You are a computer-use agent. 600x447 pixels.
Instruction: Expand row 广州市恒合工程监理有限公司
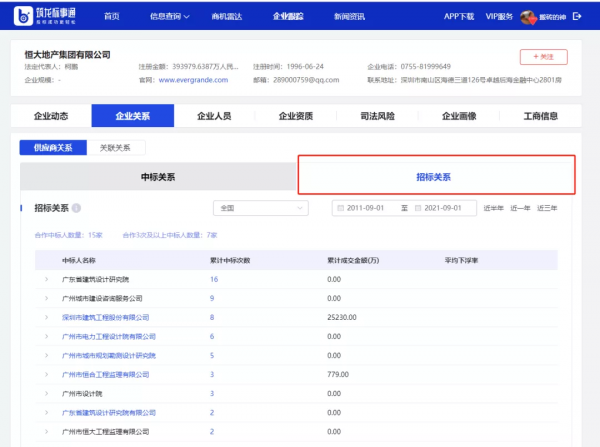(46, 375)
